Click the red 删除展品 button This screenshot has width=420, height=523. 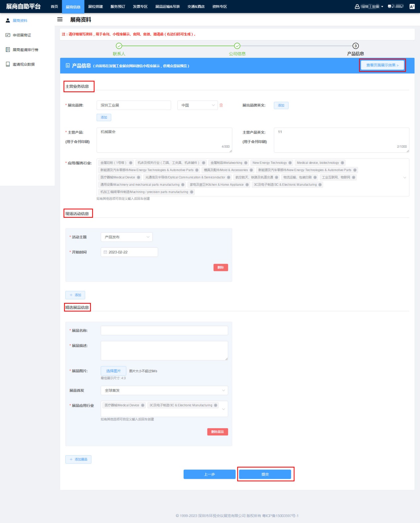click(x=217, y=432)
